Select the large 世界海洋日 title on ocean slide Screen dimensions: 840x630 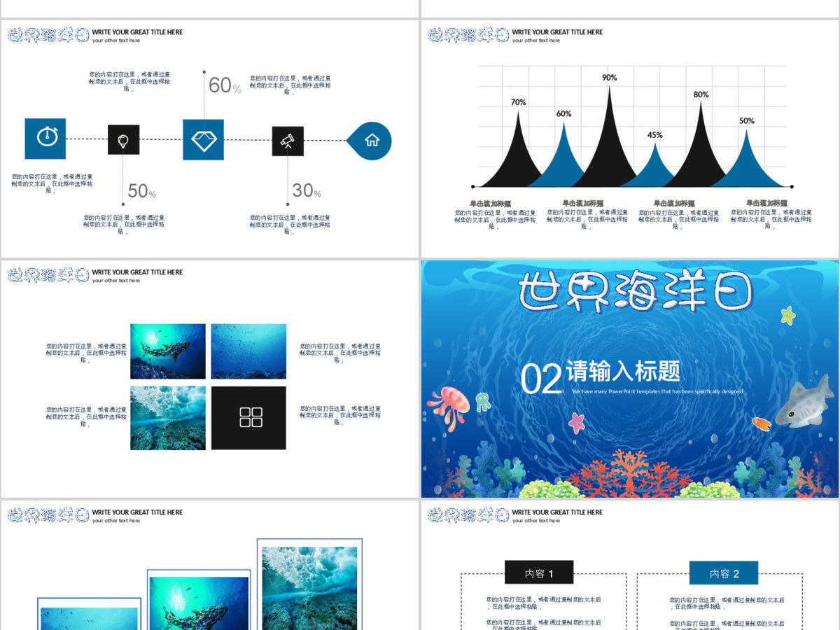[636, 290]
